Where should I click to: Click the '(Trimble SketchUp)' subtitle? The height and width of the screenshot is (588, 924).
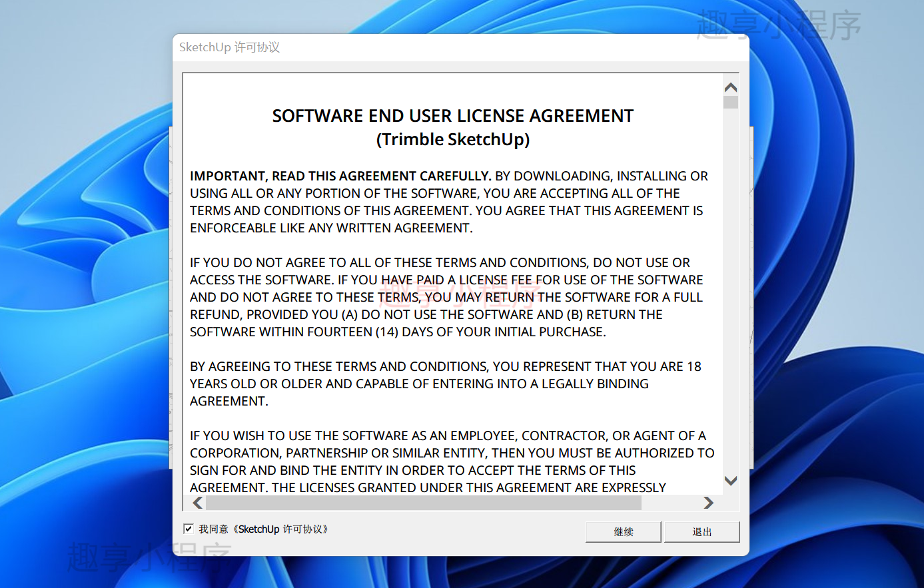tap(453, 139)
